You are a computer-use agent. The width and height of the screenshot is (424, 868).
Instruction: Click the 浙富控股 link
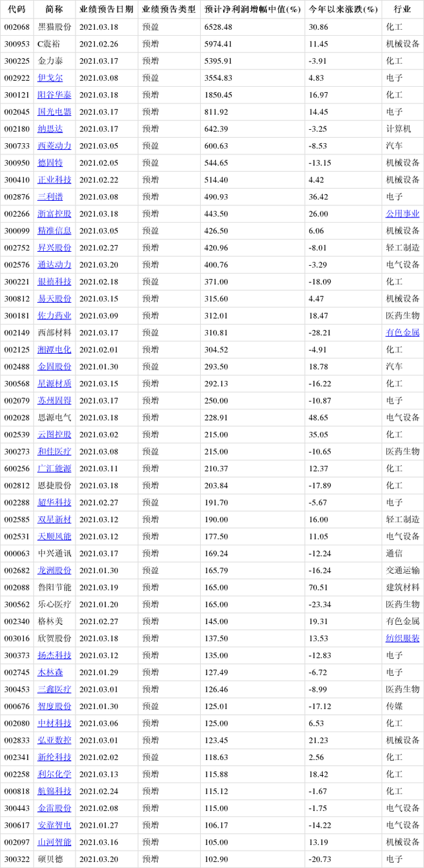(54, 214)
